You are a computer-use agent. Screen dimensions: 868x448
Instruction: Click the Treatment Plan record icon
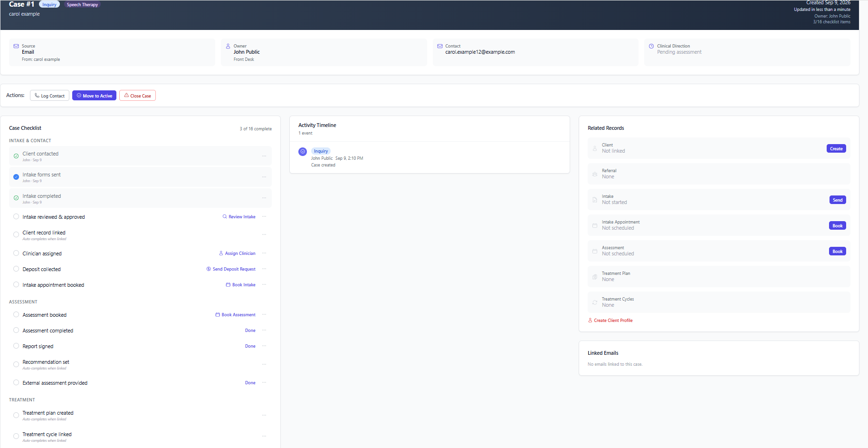tap(595, 277)
